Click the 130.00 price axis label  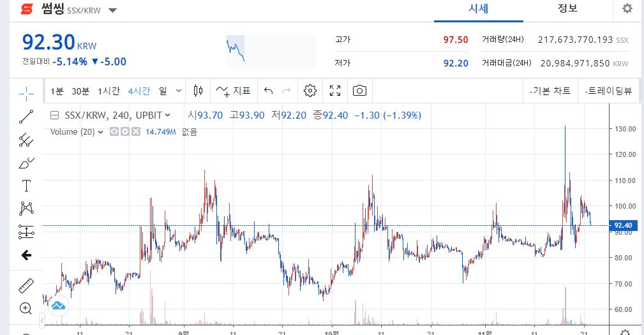[x=625, y=129]
